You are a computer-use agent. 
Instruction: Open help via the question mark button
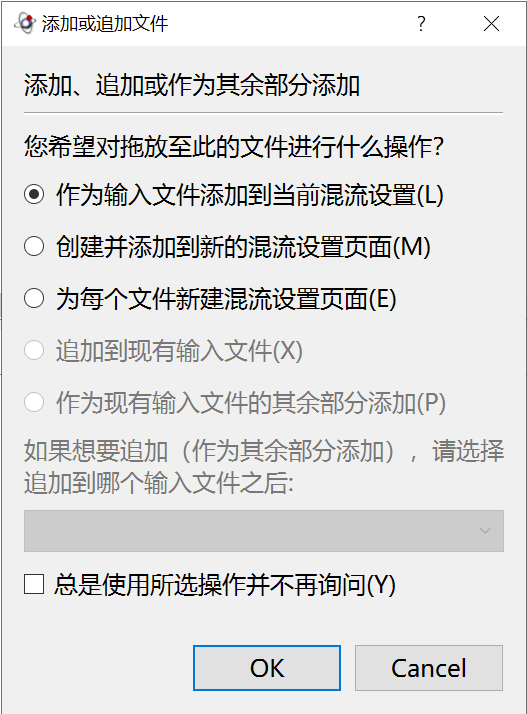(421, 24)
